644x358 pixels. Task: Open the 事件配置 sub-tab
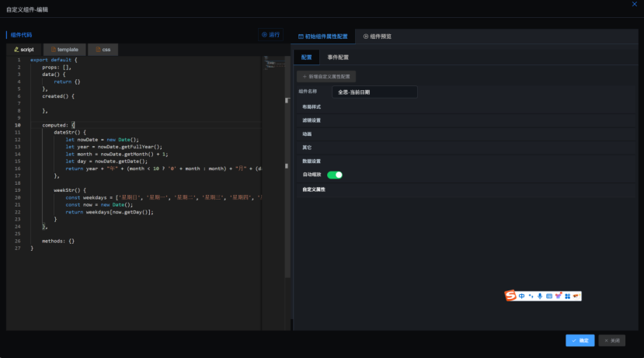(x=338, y=57)
